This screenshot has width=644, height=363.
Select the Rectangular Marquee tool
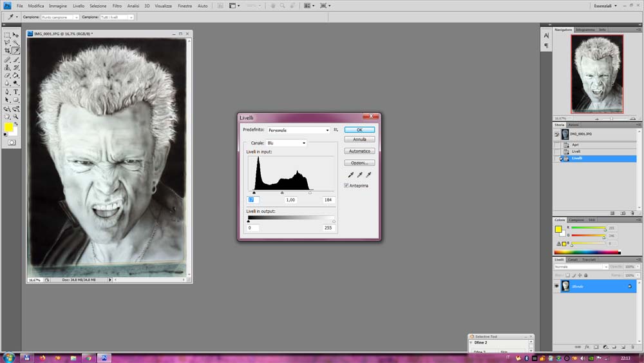point(7,35)
